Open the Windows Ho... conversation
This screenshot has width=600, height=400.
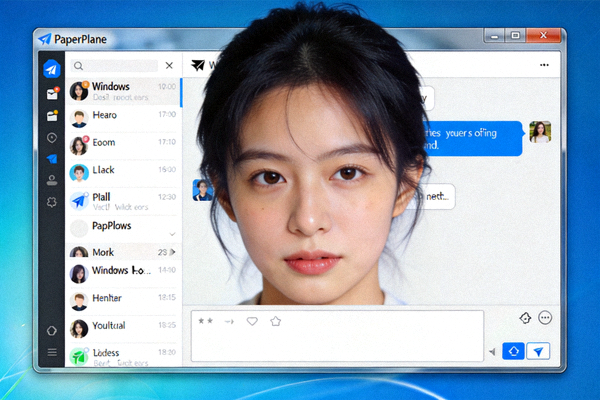[x=123, y=274]
